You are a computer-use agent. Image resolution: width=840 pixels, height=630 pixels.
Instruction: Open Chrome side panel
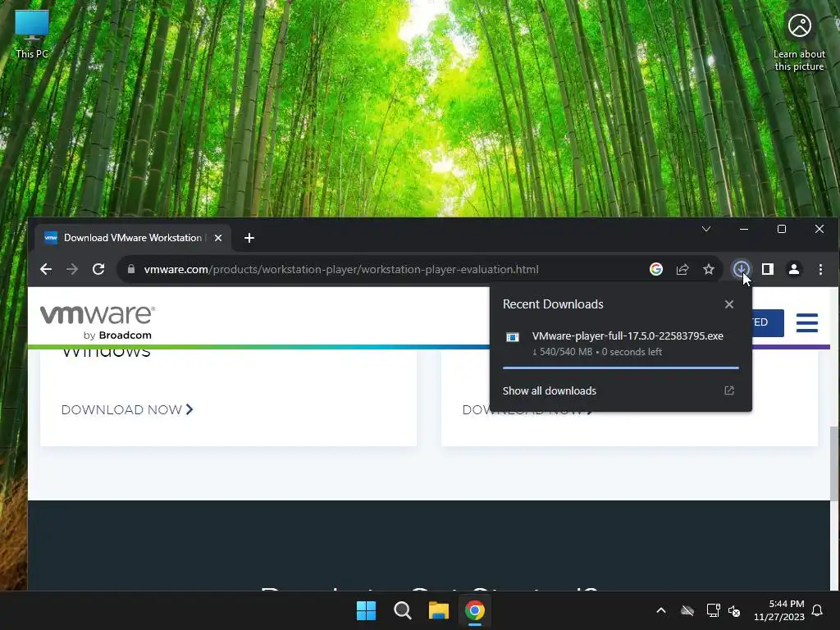768,269
